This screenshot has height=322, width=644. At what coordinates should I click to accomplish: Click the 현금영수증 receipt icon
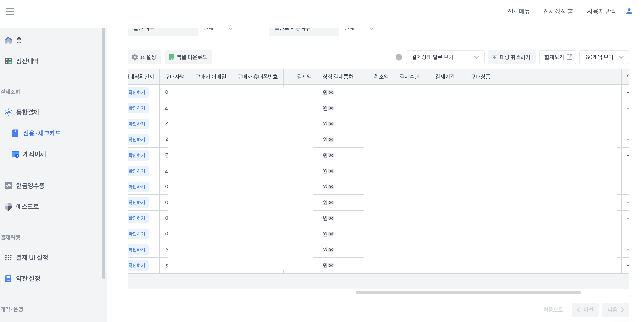click(x=8, y=185)
